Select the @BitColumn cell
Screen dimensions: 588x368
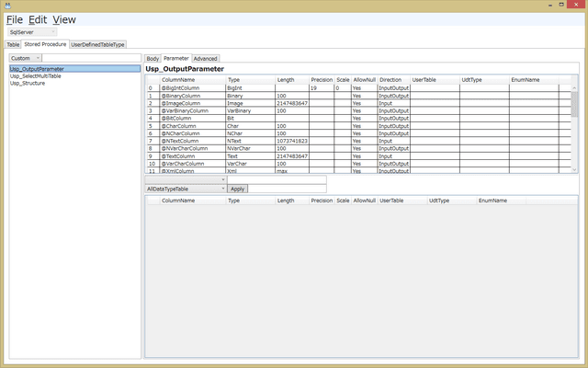point(193,119)
